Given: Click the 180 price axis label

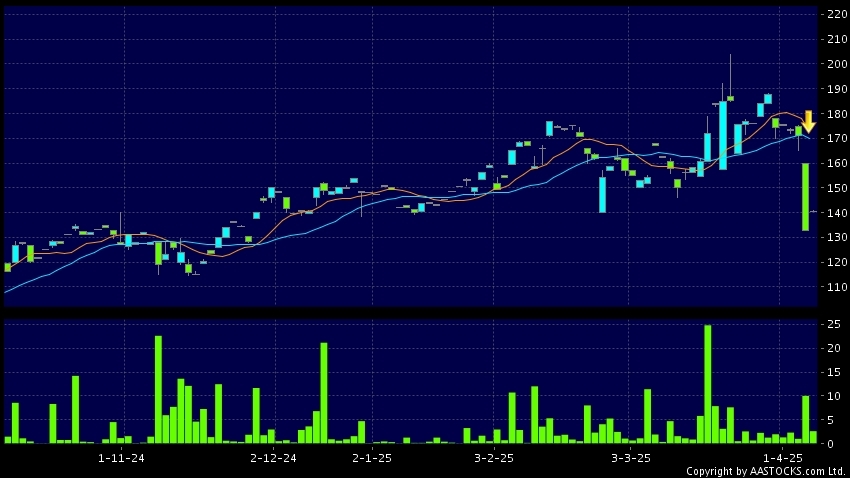Looking at the screenshot, I should [837, 114].
